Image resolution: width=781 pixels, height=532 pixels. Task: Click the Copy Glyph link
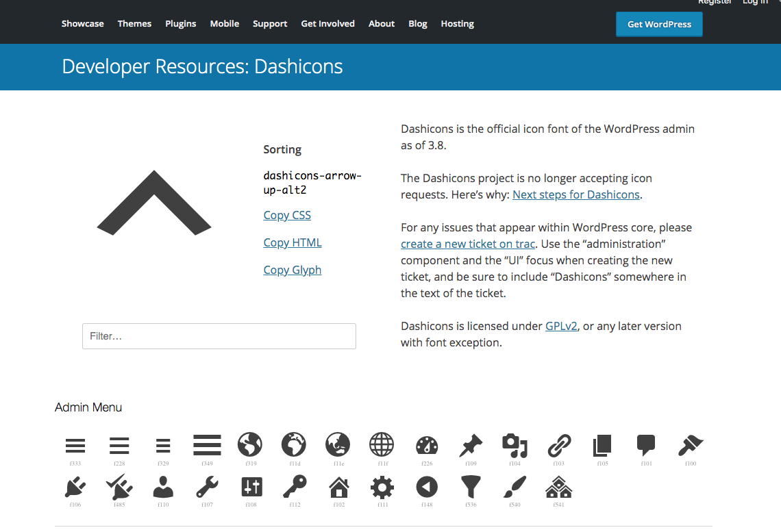pos(293,270)
